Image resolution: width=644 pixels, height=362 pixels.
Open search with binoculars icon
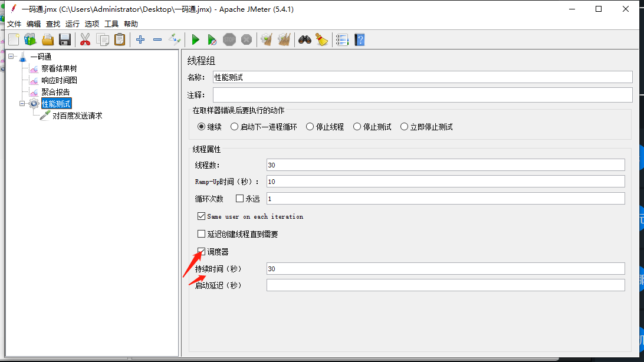click(305, 40)
